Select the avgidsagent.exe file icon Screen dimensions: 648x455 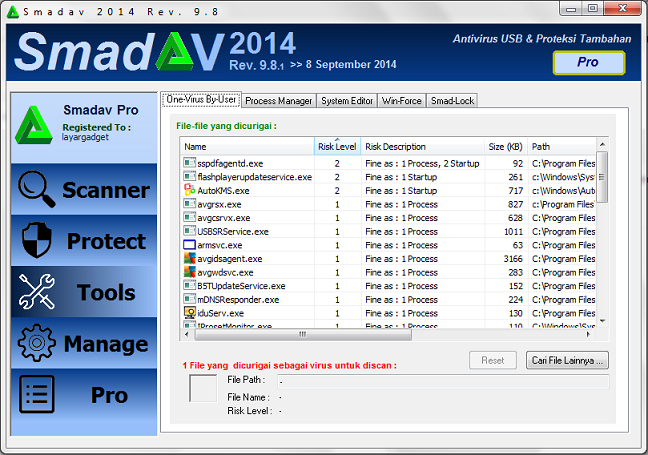[x=189, y=258]
